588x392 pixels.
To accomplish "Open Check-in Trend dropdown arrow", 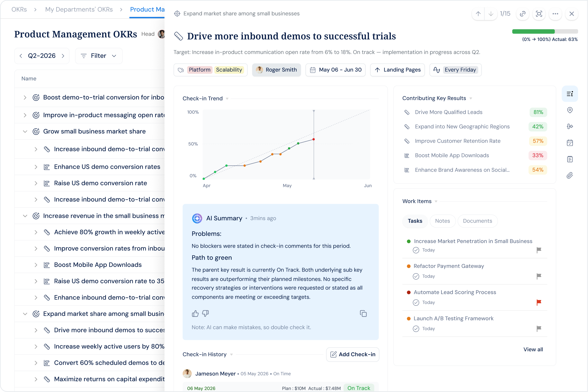I will click(x=227, y=98).
